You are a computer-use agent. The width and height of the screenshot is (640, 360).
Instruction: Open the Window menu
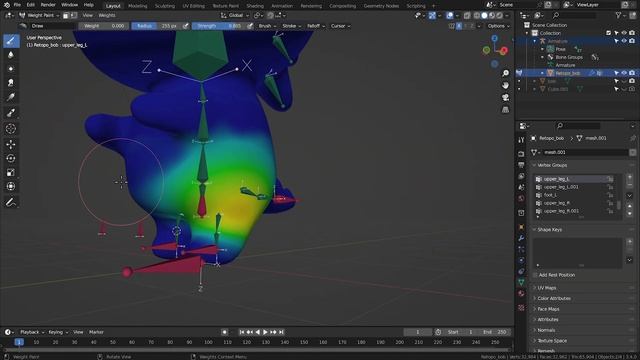point(69,5)
